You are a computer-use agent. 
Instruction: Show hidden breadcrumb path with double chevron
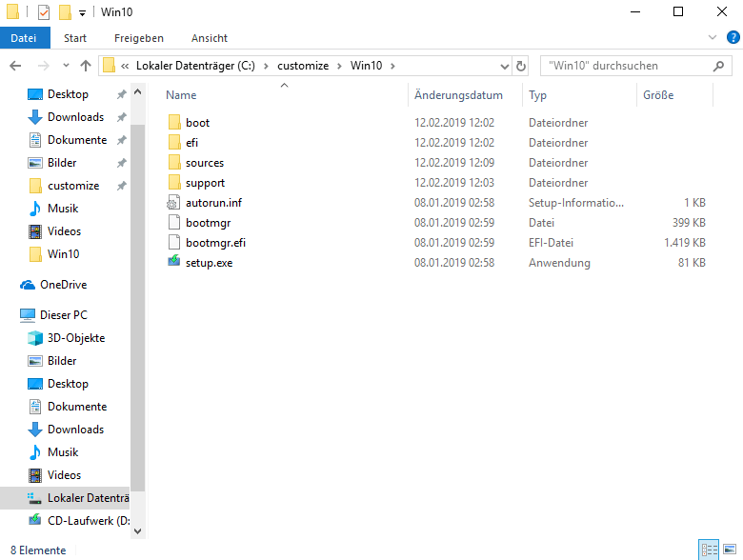coord(125,66)
